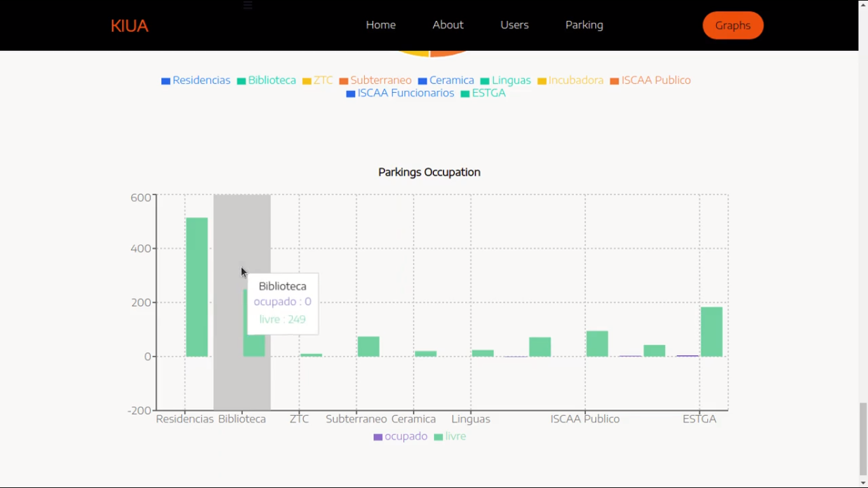
Task: Click the KIUA logo
Action: (x=129, y=25)
